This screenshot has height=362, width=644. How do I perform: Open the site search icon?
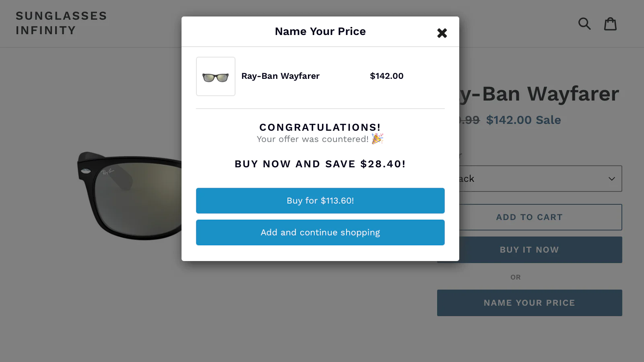[x=584, y=24]
